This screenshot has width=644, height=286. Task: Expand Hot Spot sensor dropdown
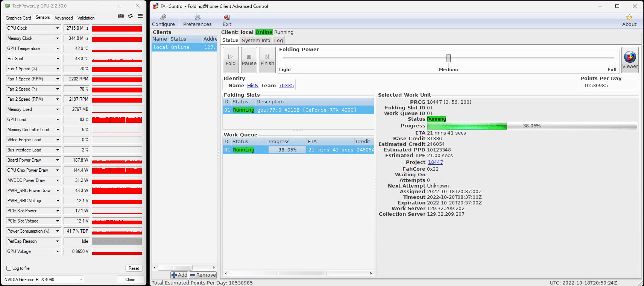pyautogui.click(x=58, y=59)
